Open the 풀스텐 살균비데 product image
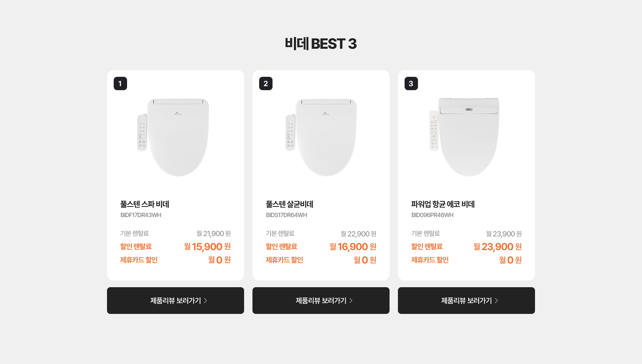 point(321,137)
